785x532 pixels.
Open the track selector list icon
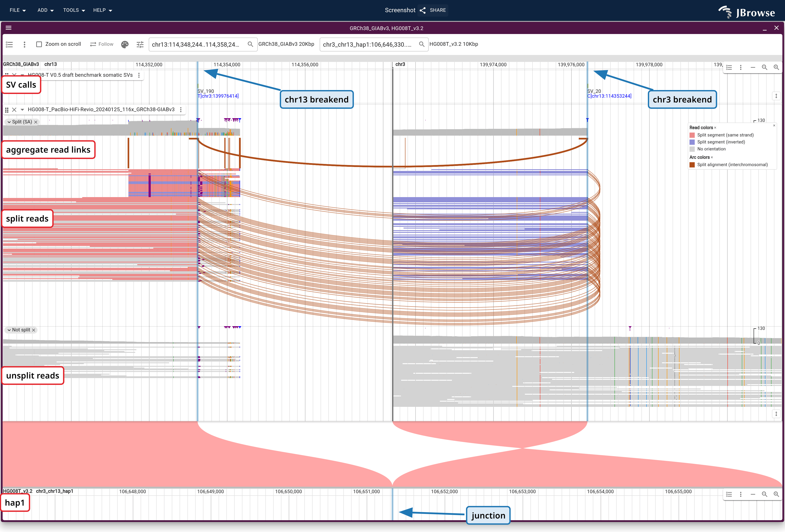[9, 44]
